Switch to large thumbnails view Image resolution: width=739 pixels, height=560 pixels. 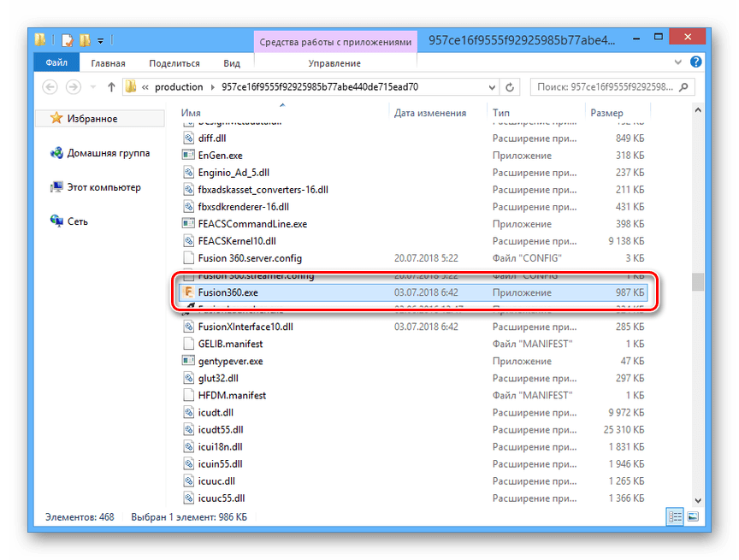click(692, 517)
